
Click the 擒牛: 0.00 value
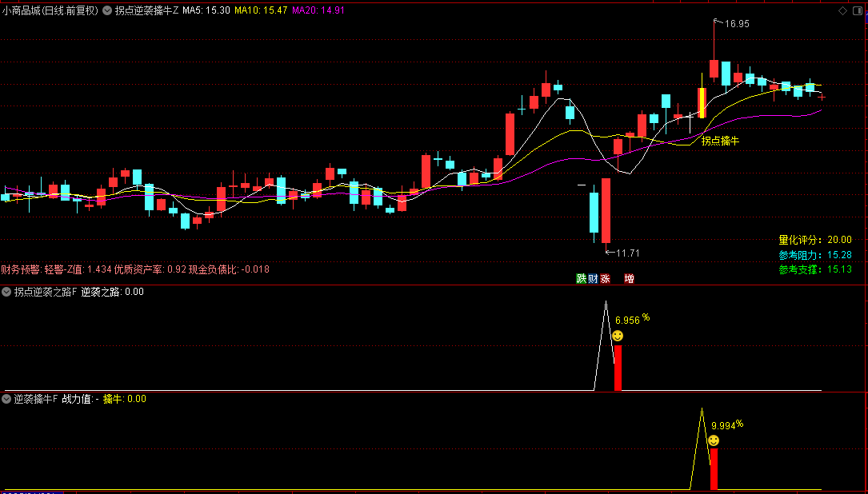pos(125,398)
